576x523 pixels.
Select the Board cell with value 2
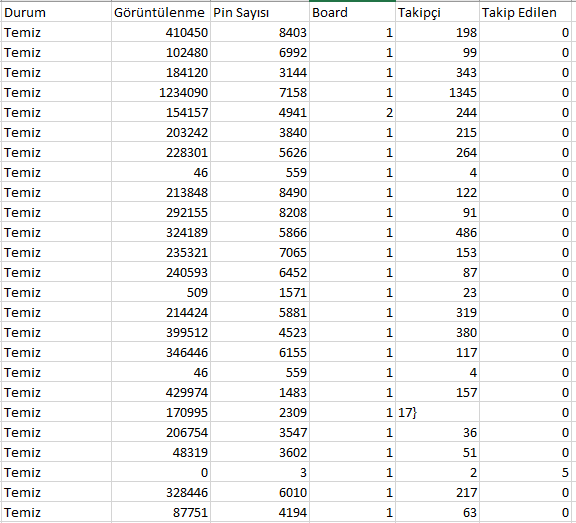pos(352,112)
